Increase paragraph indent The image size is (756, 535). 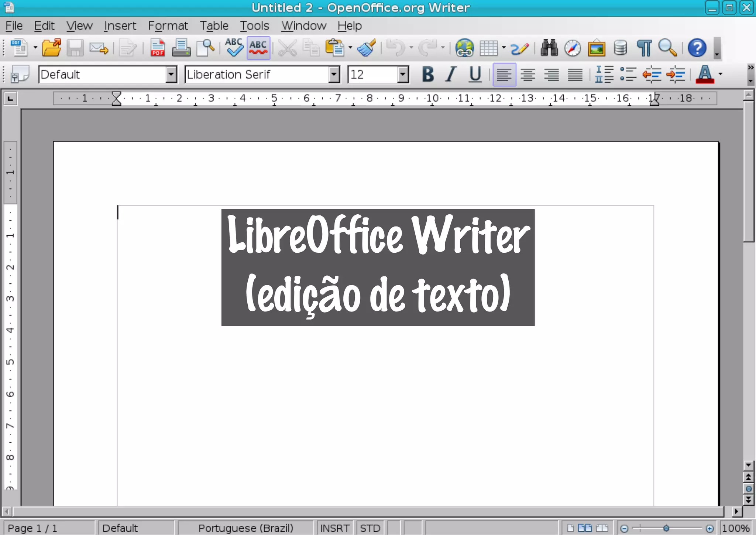[x=676, y=74]
